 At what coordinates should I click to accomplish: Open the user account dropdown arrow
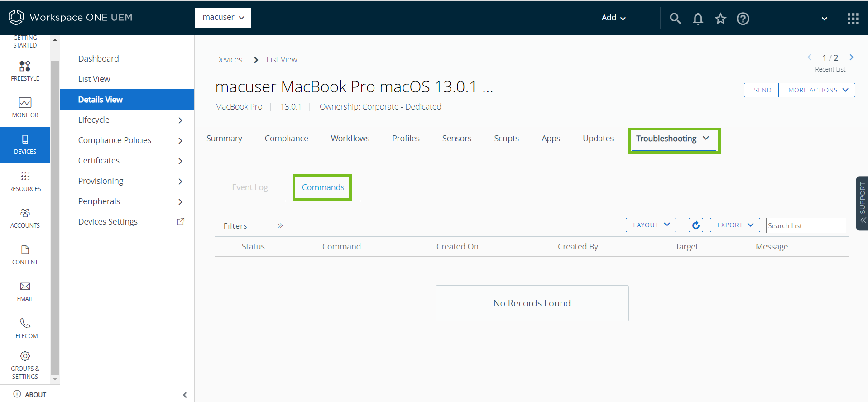(x=825, y=19)
